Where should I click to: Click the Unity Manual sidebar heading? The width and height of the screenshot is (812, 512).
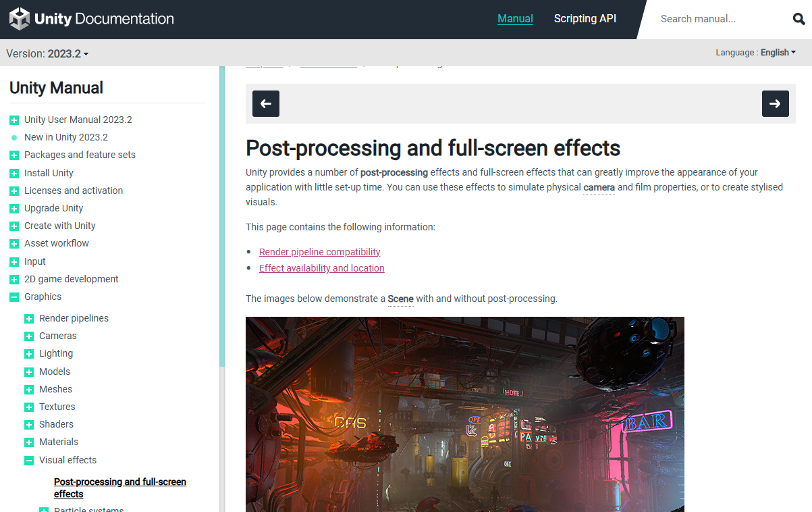coord(57,88)
